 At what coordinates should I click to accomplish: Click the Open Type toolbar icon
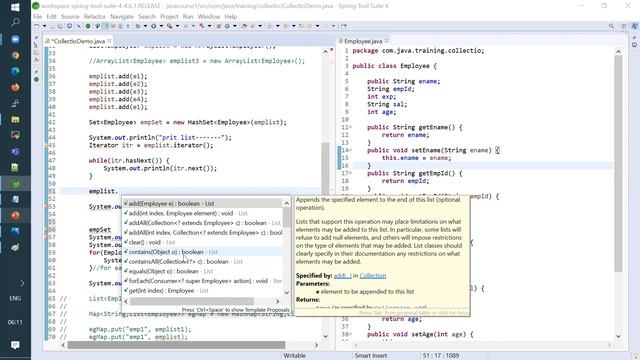tap(244, 26)
